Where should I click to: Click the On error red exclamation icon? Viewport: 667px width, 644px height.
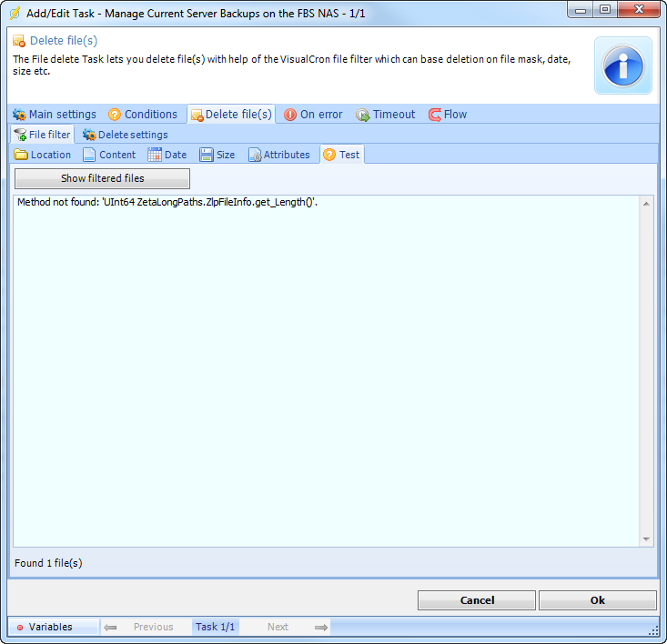pos(290,115)
